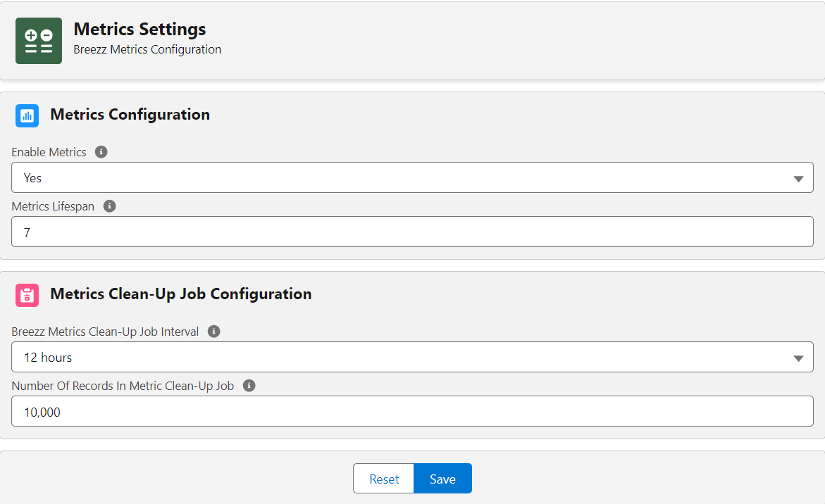This screenshot has width=825, height=504.
Task: Click the info icon next to Metrics Lifespan
Action: (x=109, y=206)
